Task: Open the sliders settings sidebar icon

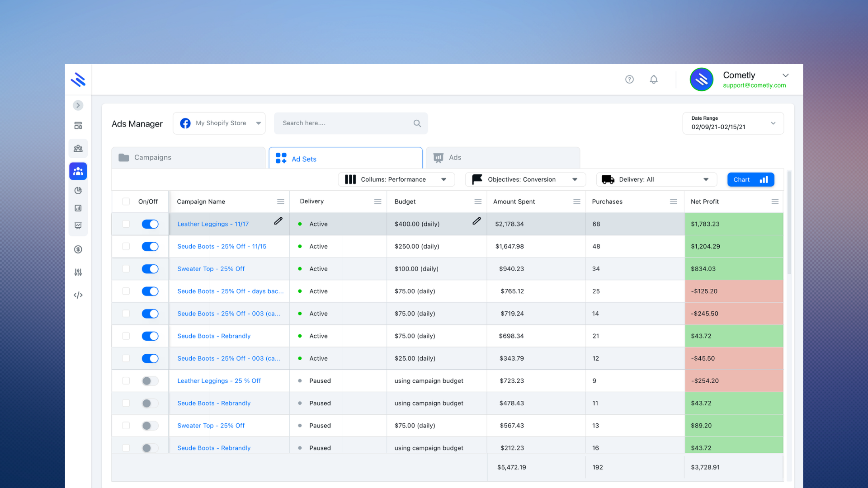Action: point(78,272)
